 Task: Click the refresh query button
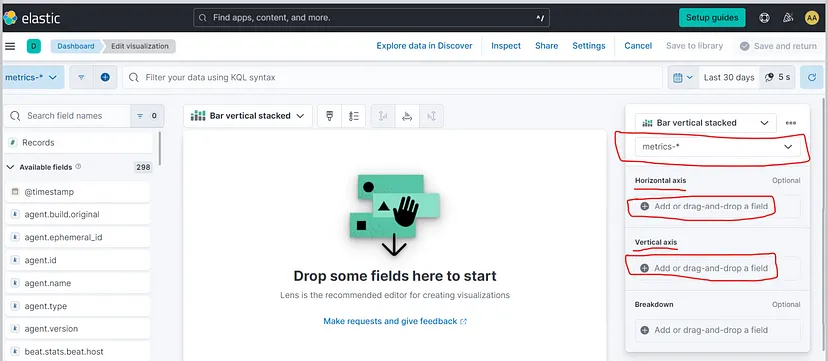point(812,77)
